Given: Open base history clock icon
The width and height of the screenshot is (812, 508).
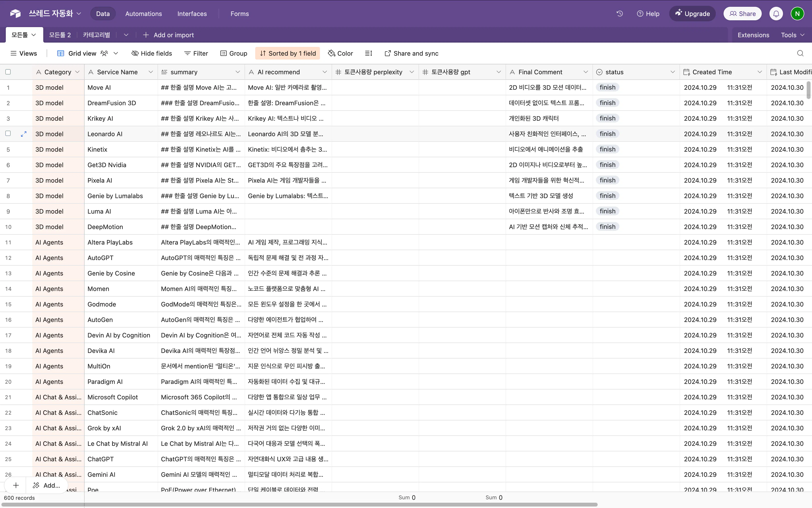Looking at the screenshot, I should (619, 14).
